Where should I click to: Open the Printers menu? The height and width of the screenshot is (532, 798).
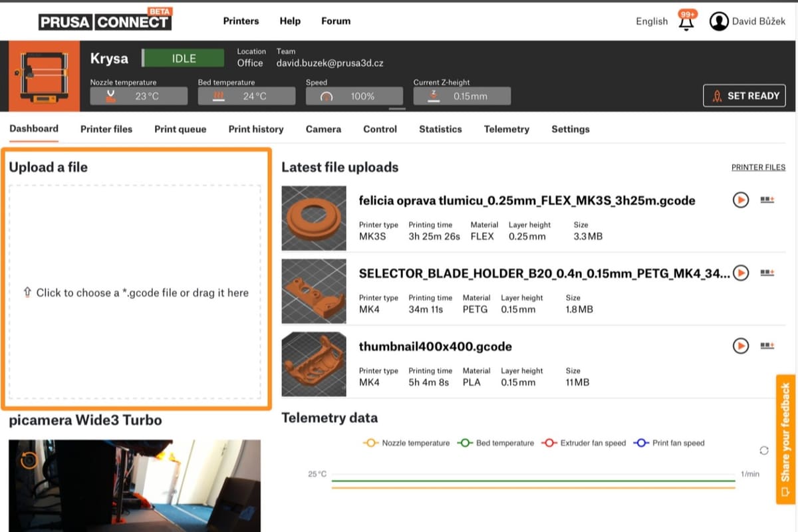241,21
